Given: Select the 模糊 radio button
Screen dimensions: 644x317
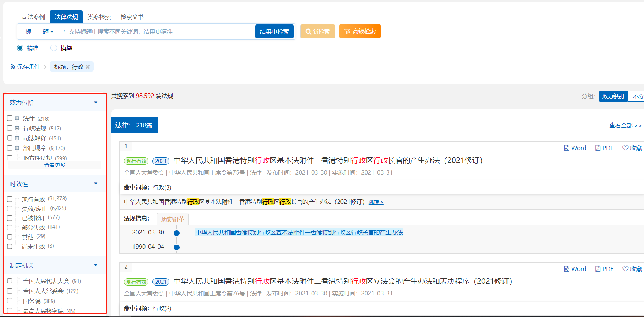Looking at the screenshot, I should pyautogui.click(x=54, y=48).
